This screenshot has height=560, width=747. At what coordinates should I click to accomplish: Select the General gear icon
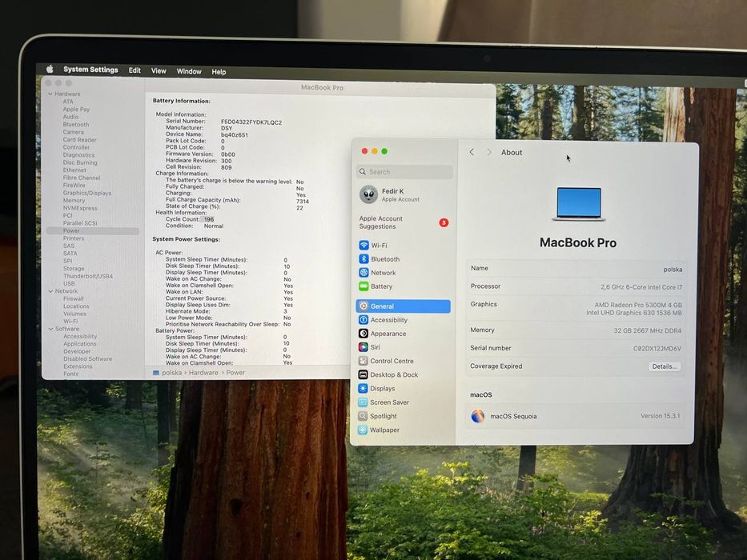pyautogui.click(x=363, y=306)
